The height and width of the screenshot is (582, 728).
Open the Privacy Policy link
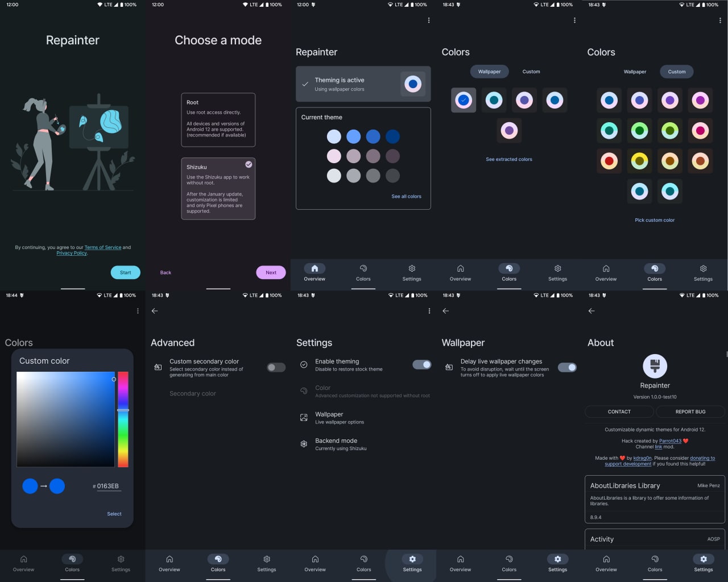pyautogui.click(x=72, y=253)
